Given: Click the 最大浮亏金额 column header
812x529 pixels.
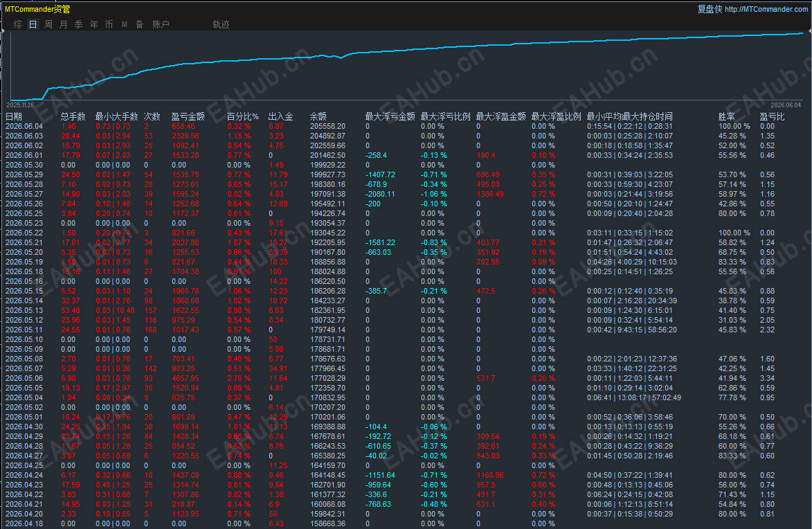Looking at the screenshot, I should tap(390, 116).
